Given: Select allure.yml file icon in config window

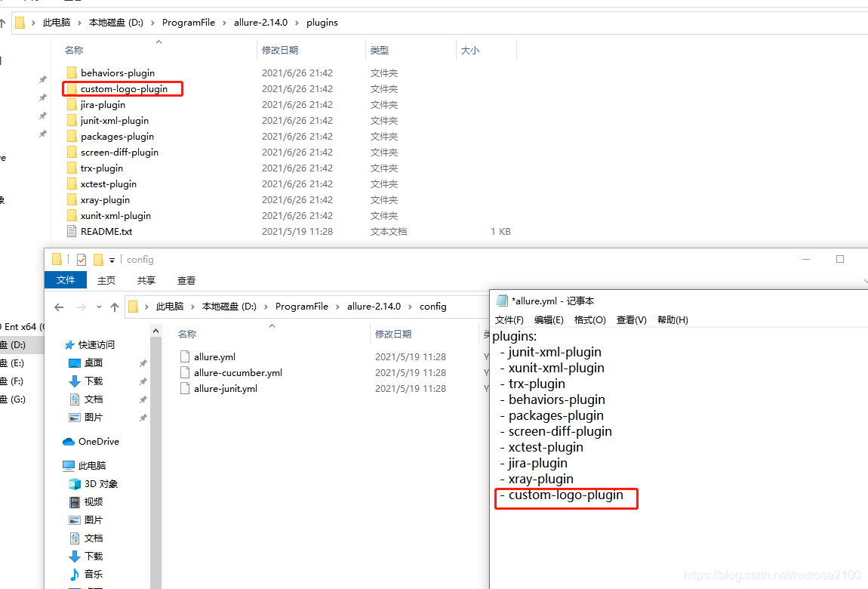Looking at the screenshot, I should coord(185,357).
